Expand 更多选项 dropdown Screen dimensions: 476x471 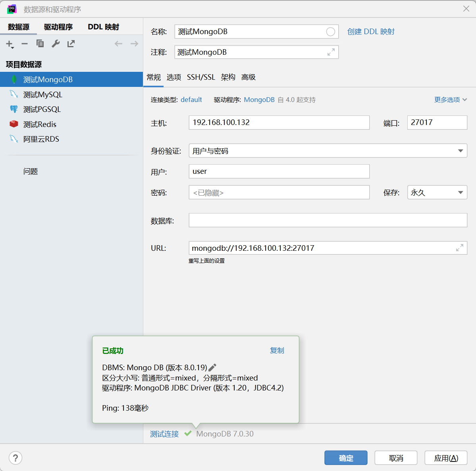[450, 100]
